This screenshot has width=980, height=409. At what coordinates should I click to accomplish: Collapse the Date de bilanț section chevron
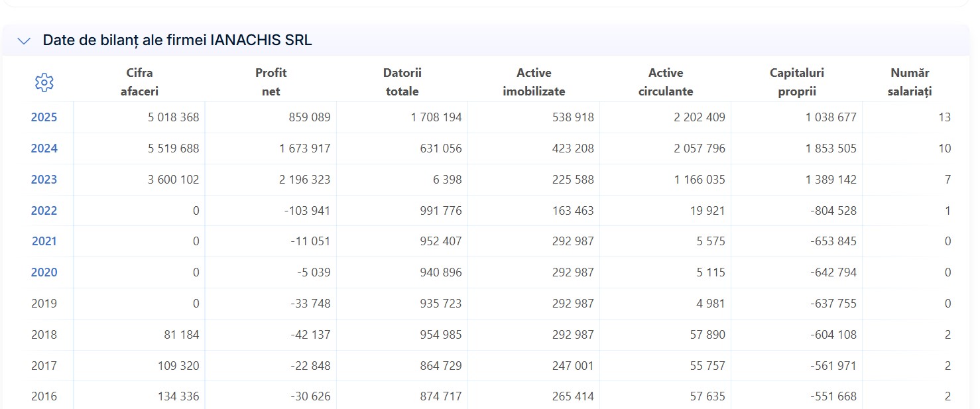pyautogui.click(x=24, y=40)
